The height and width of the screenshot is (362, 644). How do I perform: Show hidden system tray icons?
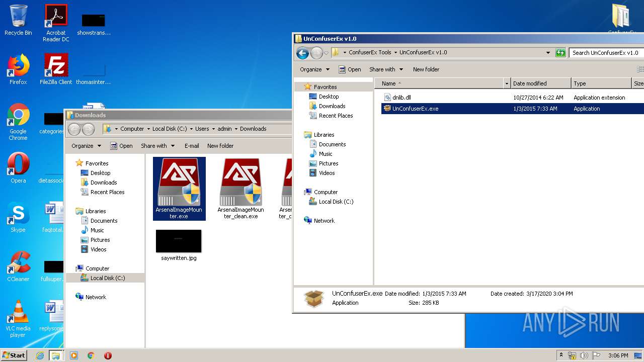[x=561, y=355]
